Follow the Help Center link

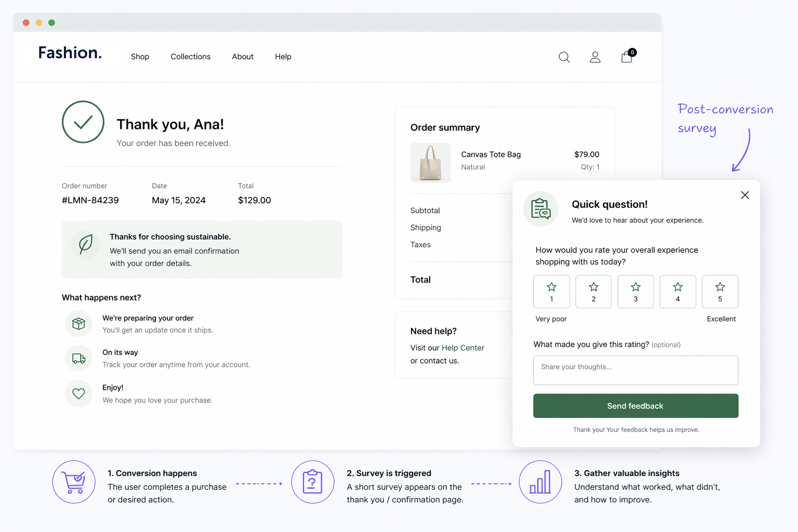point(462,348)
